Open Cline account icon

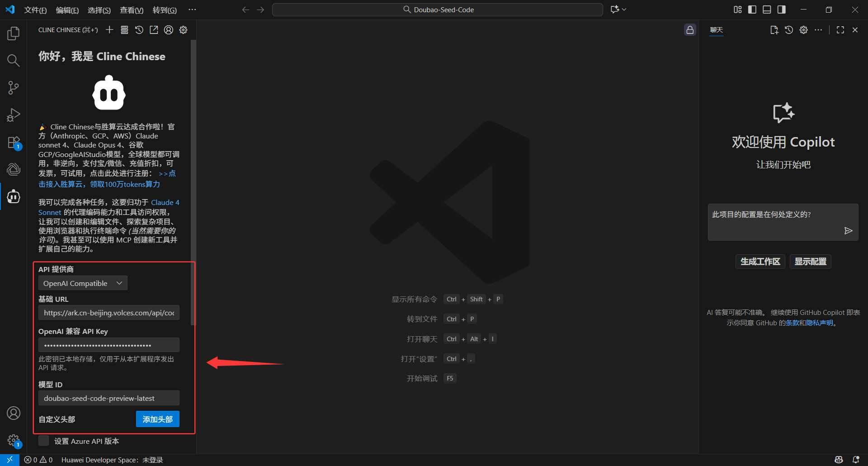169,30
